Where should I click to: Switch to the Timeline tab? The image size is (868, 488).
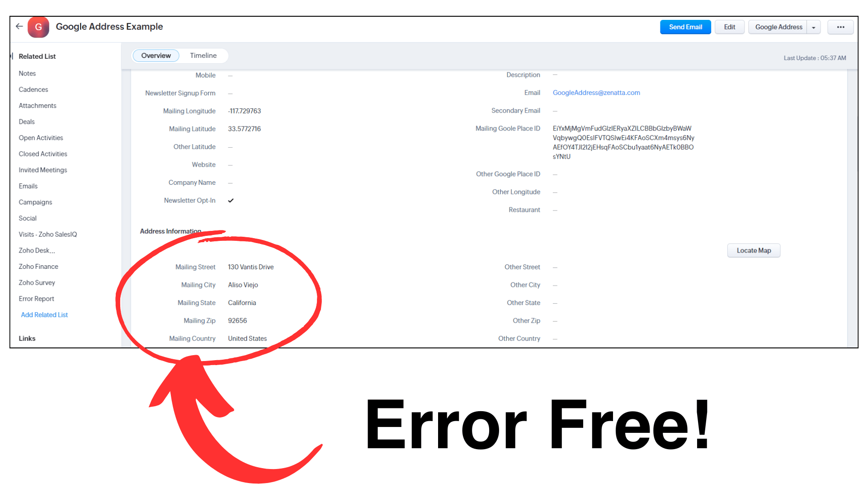(x=202, y=56)
